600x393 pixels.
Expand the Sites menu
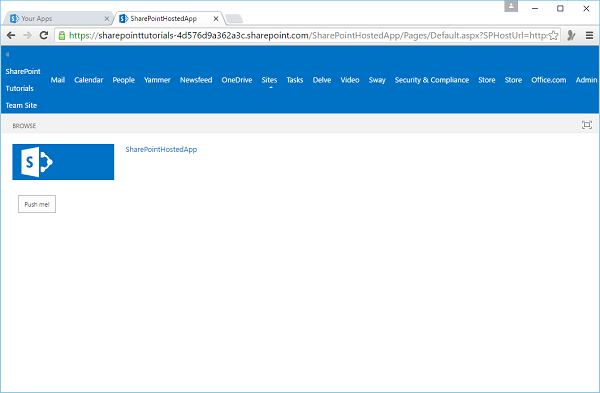(x=269, y=80)
